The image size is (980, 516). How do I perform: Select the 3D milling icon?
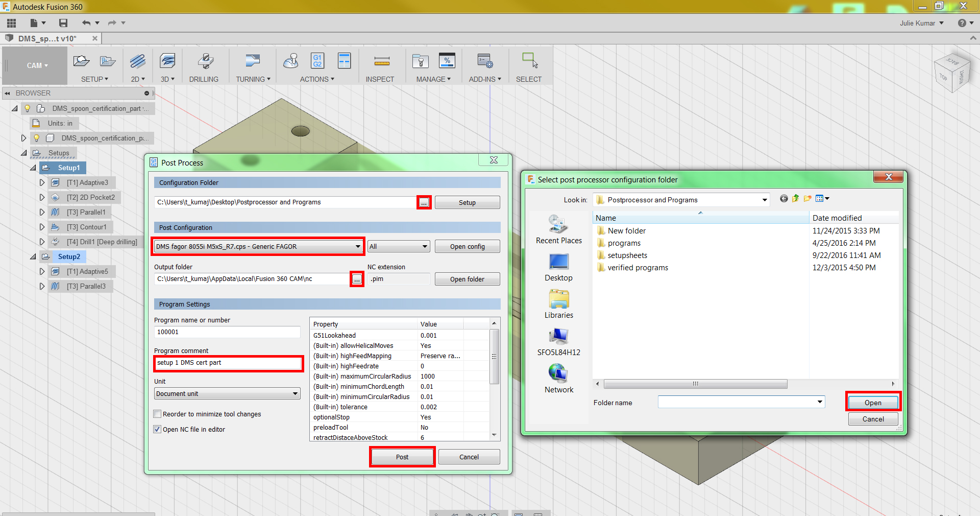[167, 61]
